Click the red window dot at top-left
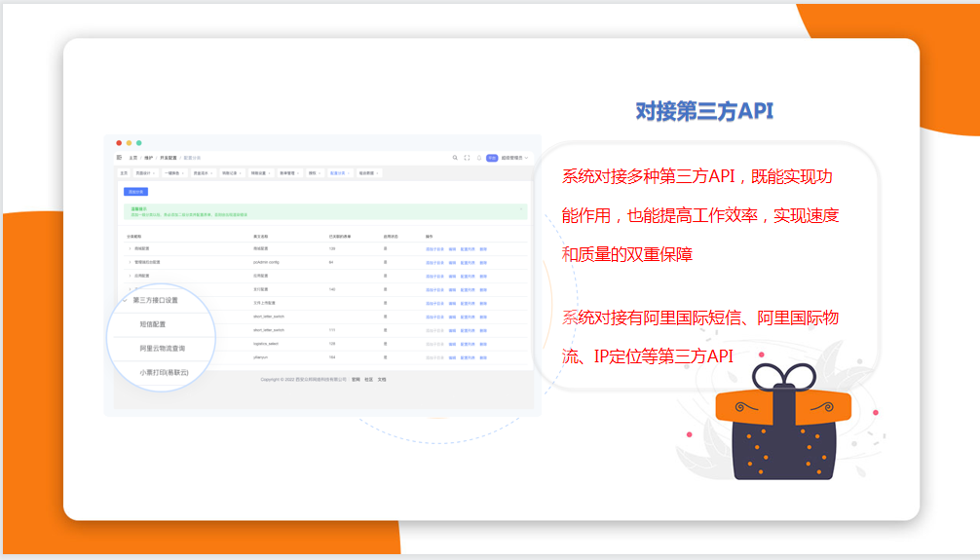The height and width of the screenshot is (560, 980). (119, 143)
